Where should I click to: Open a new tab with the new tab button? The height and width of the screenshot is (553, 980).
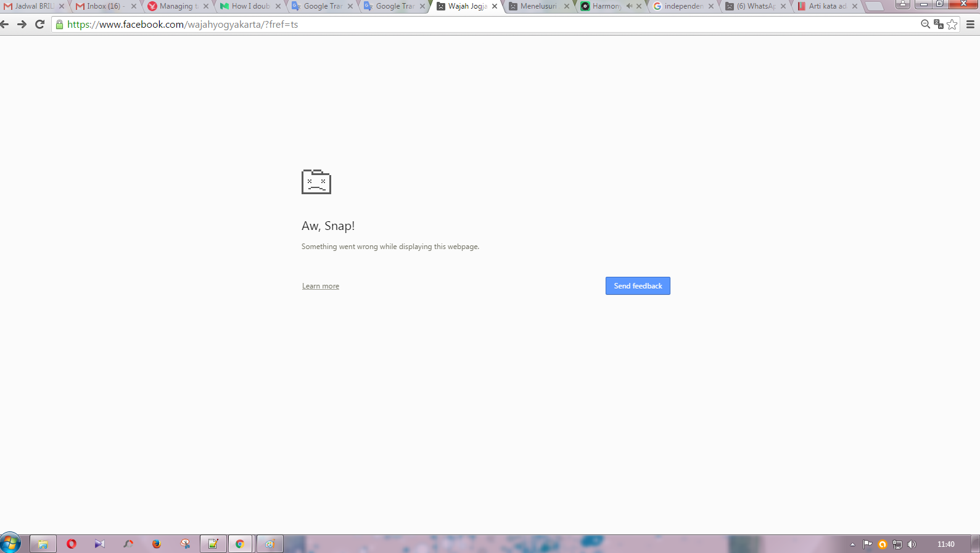(875, 6)
